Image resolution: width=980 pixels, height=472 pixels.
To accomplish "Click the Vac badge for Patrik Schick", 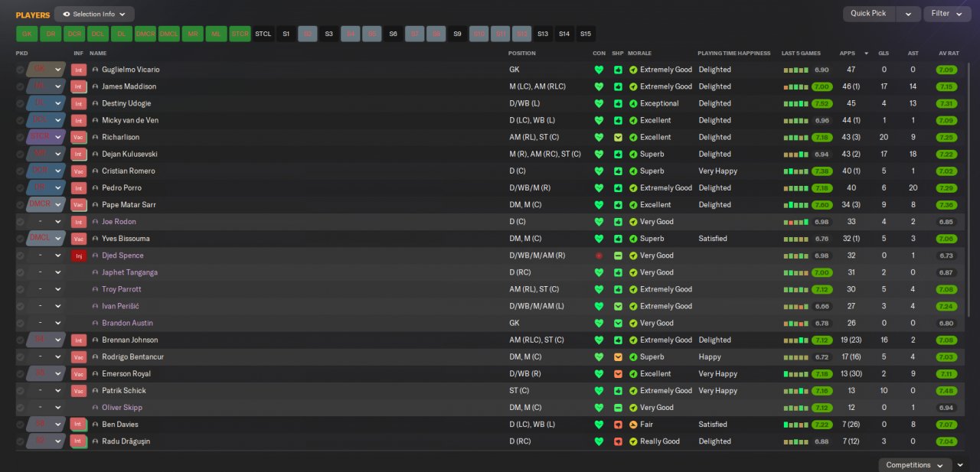I will pos(78,391).
